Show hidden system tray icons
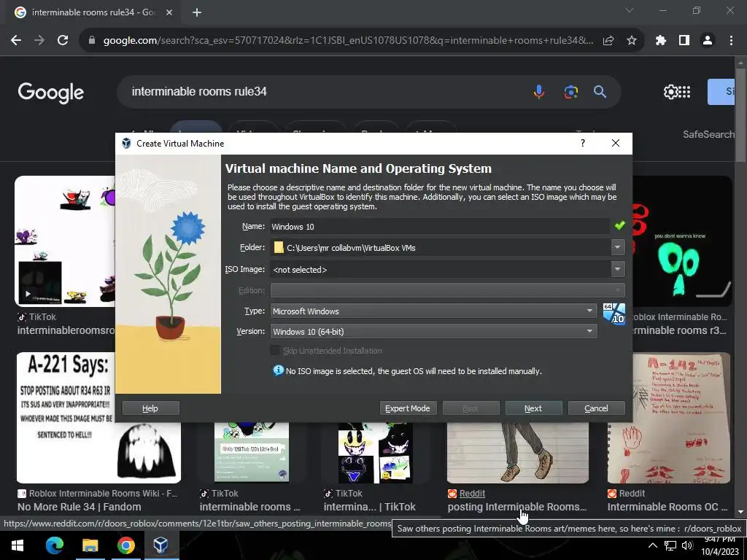 [x=653, y=545]
